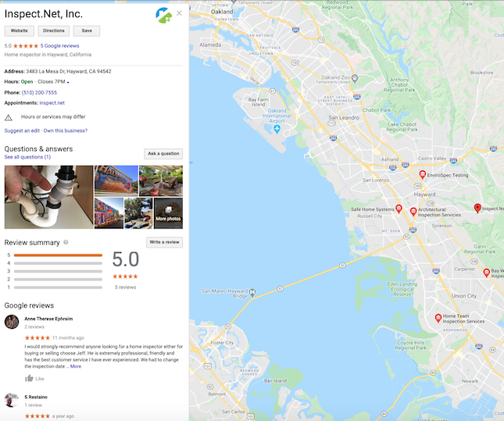Select the Safe Home Systems map pin
This screenshot has height=421, width=504.
point(399,209)
